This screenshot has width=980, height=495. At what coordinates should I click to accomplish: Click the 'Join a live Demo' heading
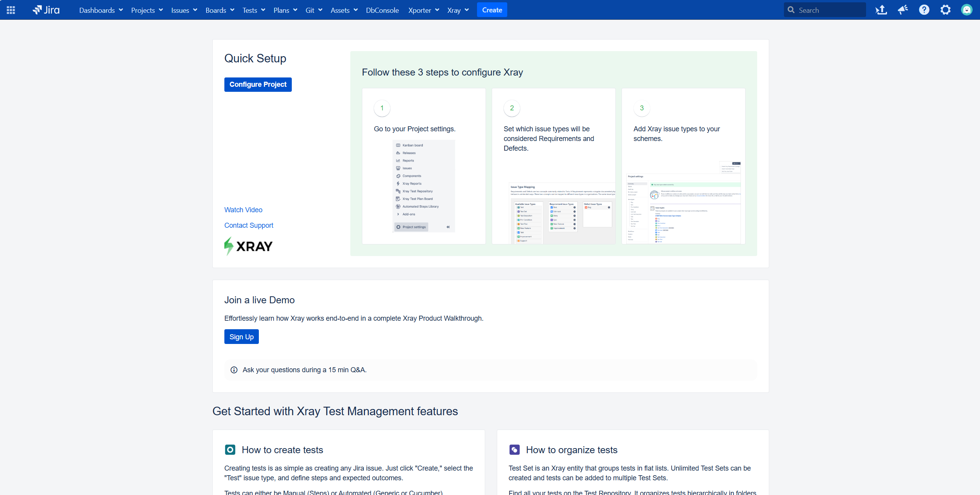tap(259, 300)
